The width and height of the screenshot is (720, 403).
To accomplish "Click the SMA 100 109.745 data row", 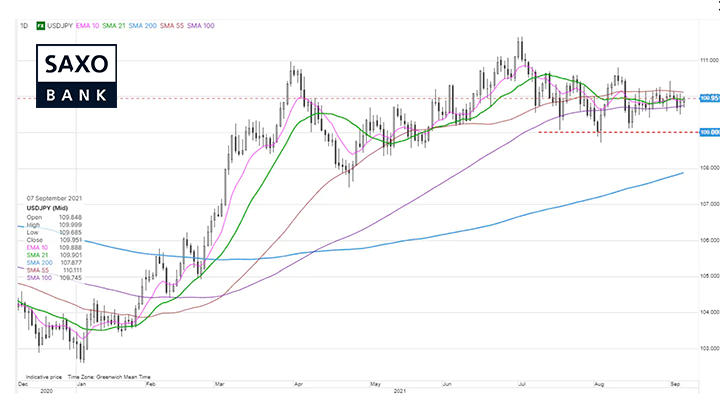I will [x=54, y=278].
